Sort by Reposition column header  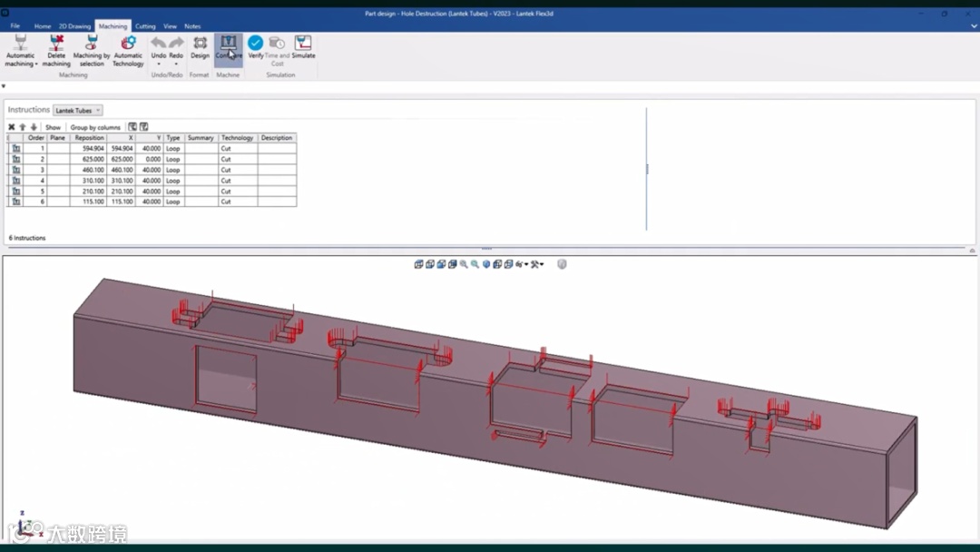89,138
